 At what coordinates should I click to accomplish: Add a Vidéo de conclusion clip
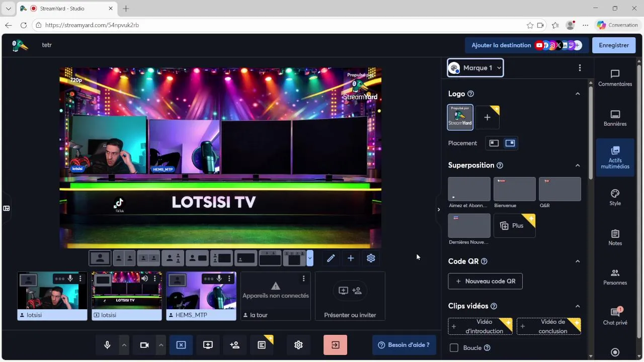point(548,326)
